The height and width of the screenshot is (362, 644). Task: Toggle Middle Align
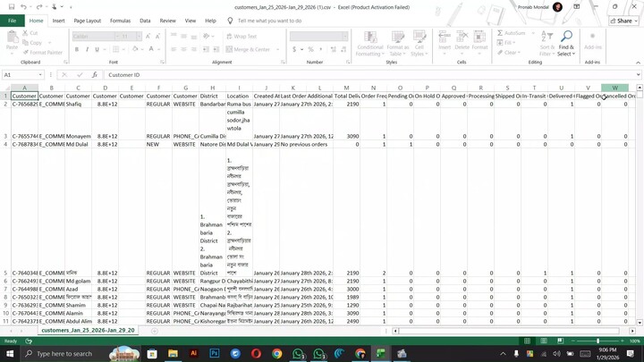click(x=183, y=37)
